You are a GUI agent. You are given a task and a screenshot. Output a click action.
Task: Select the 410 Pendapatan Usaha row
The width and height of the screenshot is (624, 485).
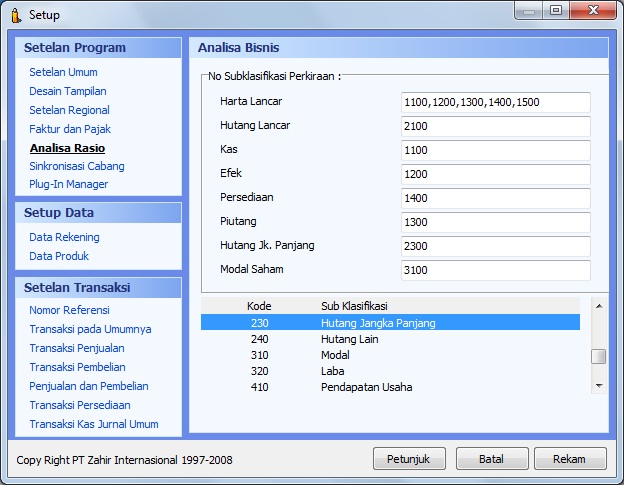(x=390, y=387)
